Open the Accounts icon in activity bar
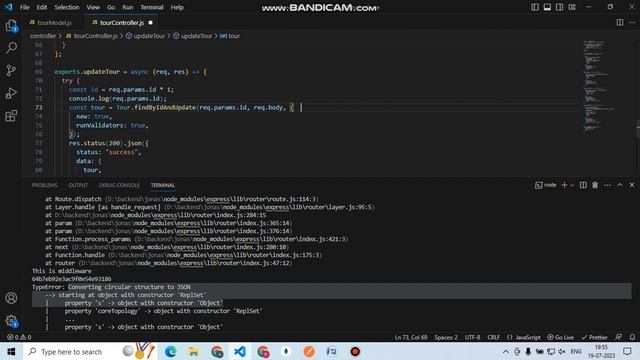 click(x=11, y=298)
